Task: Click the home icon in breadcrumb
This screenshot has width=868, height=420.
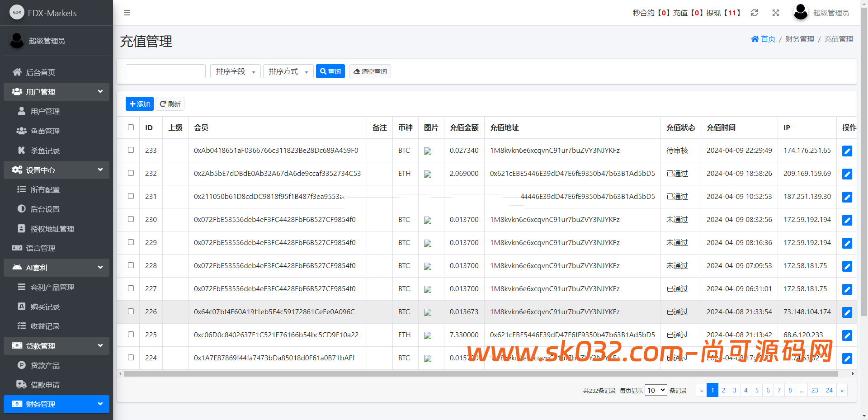Action: click(x=755, y=39)
